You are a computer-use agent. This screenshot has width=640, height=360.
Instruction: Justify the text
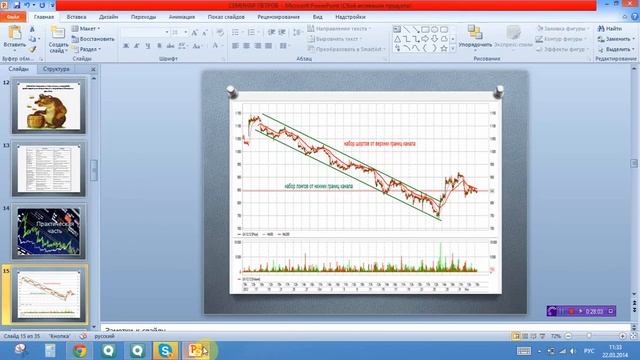(x=268, y=46)
